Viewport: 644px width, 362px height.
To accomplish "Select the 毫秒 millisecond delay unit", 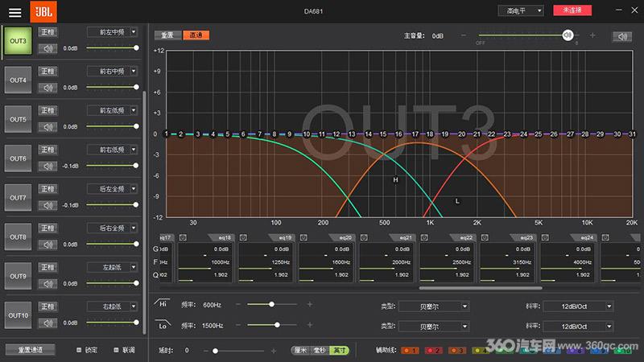I will pyautogui.click(x=320, y=351).
